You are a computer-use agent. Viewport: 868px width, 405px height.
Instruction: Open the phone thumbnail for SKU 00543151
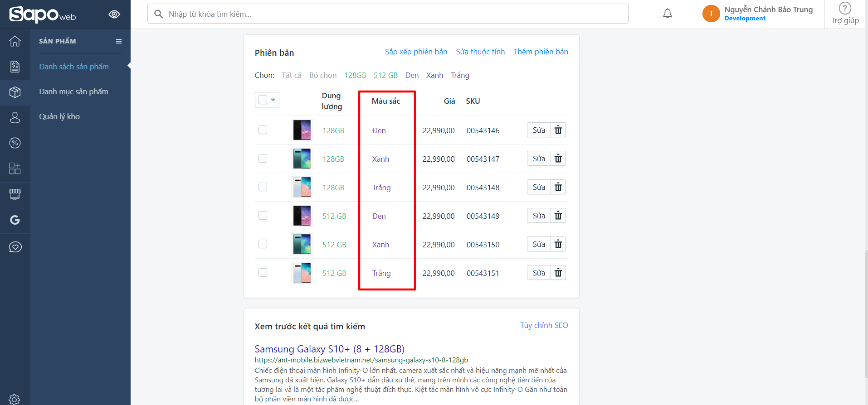tap(302, 273)
